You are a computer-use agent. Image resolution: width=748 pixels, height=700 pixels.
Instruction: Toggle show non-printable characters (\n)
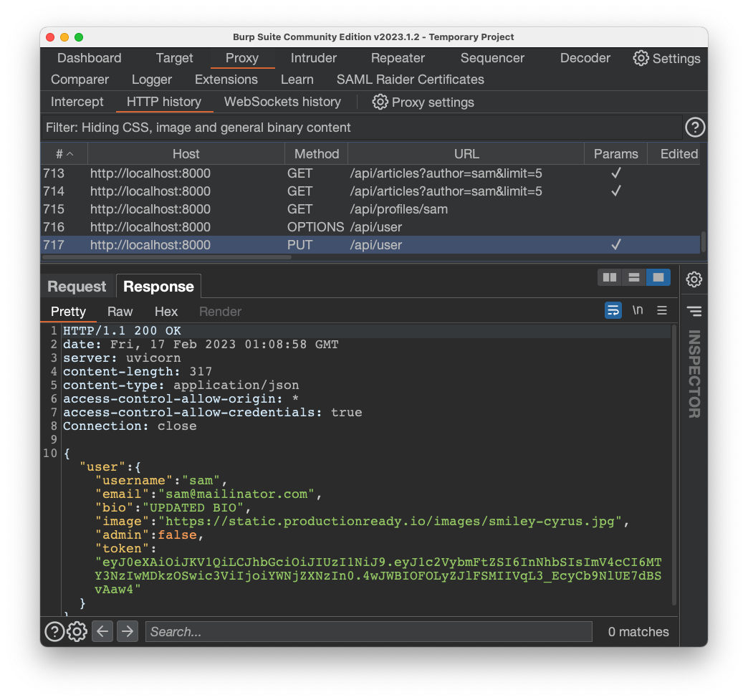[x=638, y=310]
